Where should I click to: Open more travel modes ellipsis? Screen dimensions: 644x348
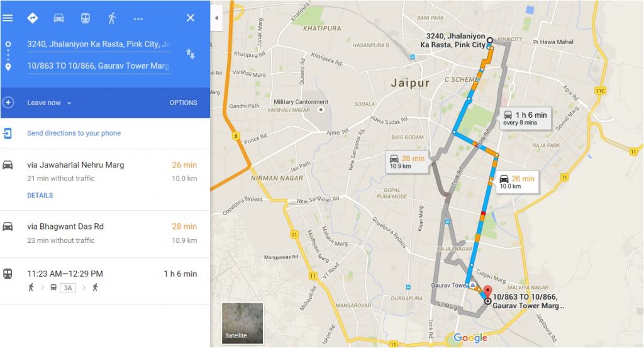pos(138,18)
